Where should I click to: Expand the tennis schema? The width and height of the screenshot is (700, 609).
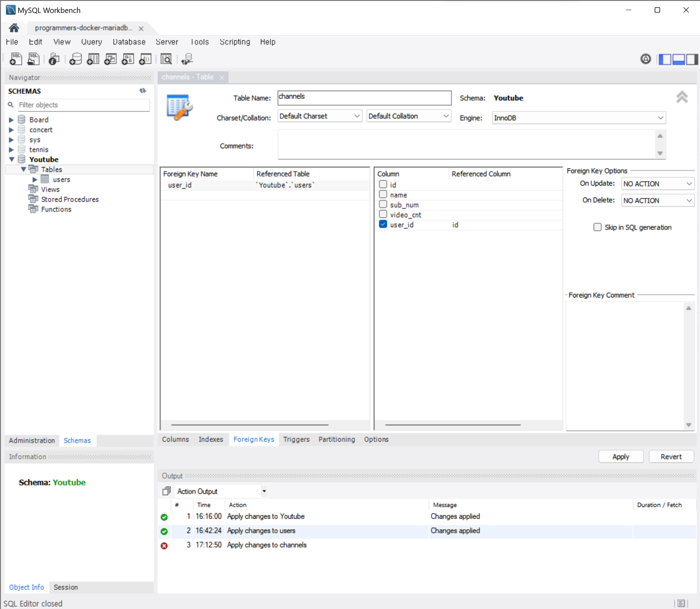11,150
